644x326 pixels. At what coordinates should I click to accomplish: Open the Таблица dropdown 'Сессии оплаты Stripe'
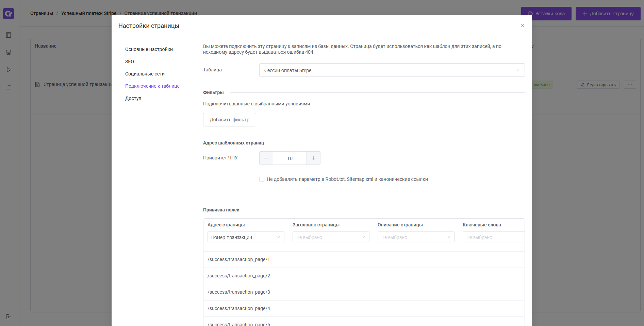392,70
